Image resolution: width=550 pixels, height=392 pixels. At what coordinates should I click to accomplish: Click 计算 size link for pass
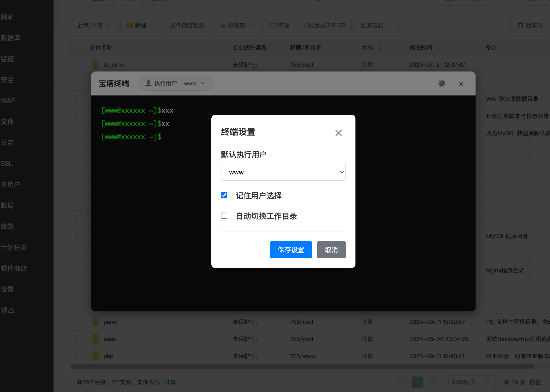pyautogui.click(x=367, y=339)
